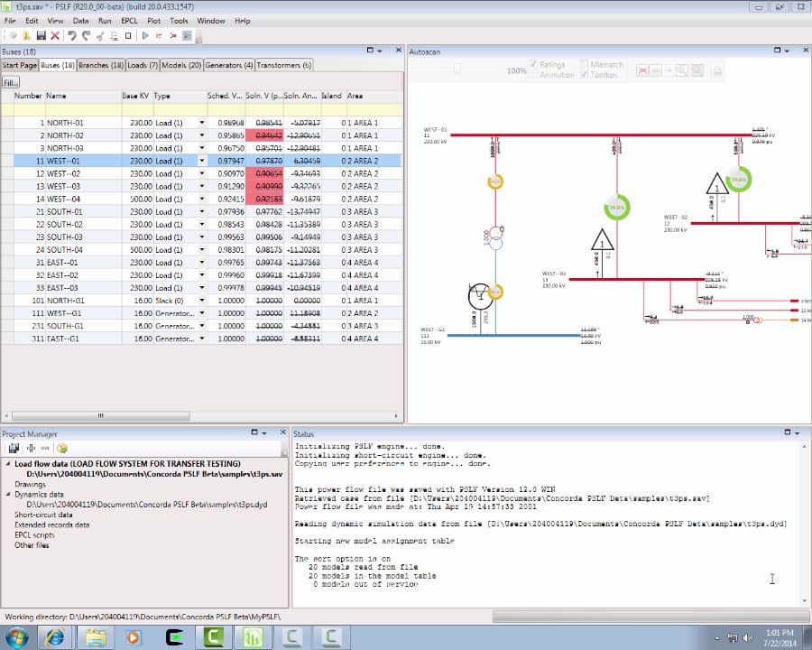
Task: Open the EPCL menu
Action: click(131, 20)
